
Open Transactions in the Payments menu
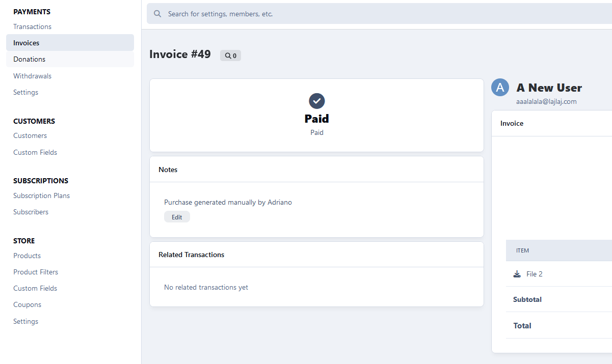[x=32, y=26]
